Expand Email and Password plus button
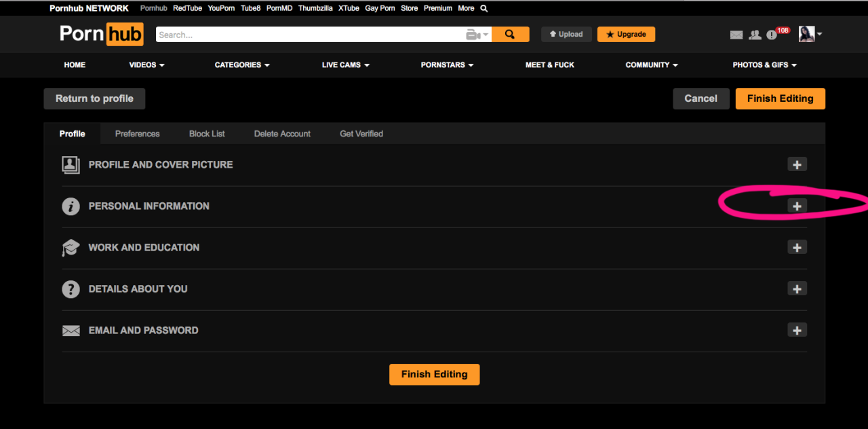Image resolution: width=868 pixels, height=429 pixels. (797, 330)
